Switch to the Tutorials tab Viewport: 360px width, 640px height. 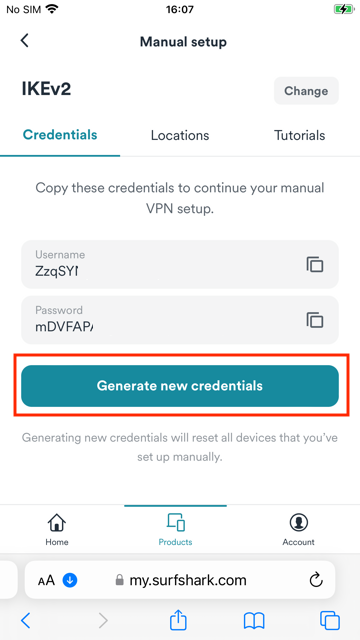coord(300,136)
